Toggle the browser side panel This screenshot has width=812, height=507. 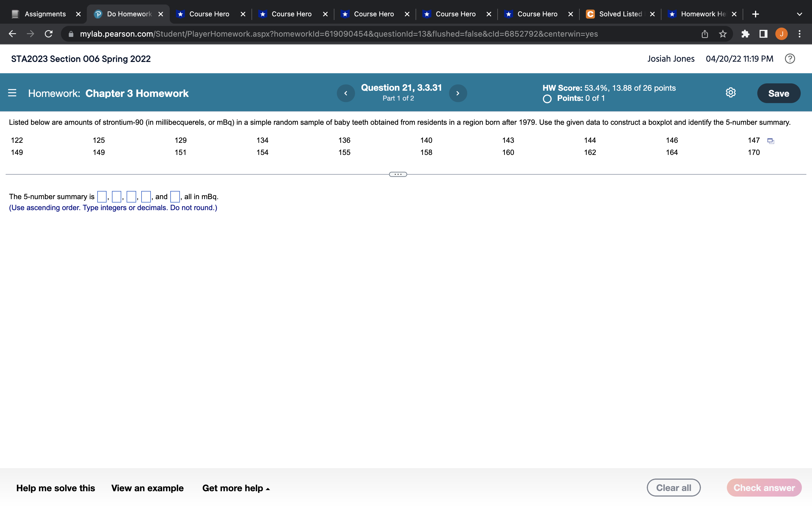(763, 34)
